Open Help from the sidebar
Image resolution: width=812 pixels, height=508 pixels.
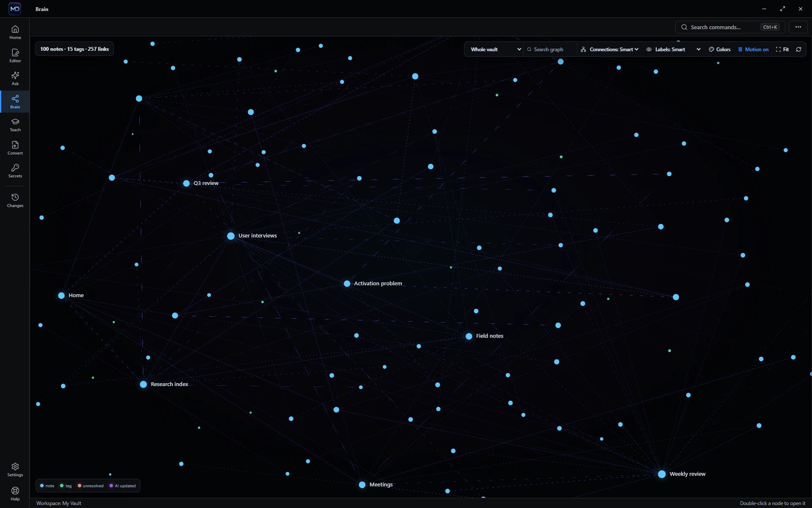15,494
